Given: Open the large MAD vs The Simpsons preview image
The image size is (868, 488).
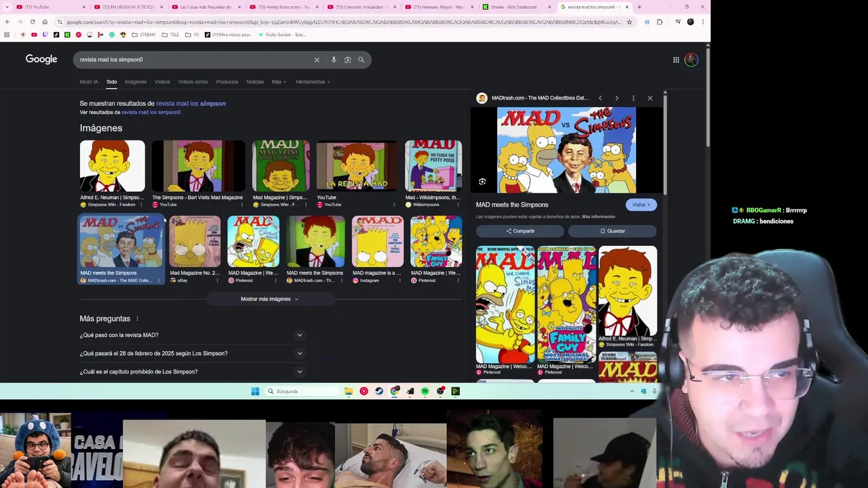Looking at the screenshot, I should pyautogui.click(x=566, y=150).
